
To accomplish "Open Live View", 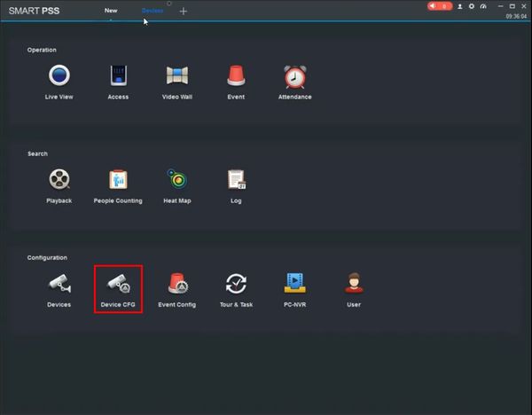I will point(59,77).
